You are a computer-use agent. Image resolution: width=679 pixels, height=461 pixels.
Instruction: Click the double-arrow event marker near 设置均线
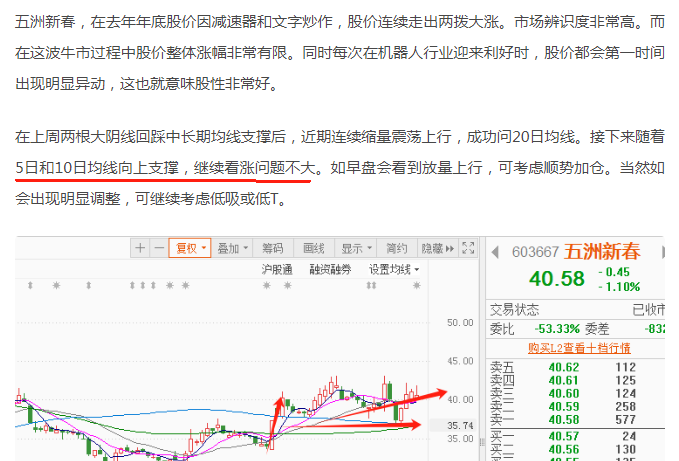pos(371,285)
